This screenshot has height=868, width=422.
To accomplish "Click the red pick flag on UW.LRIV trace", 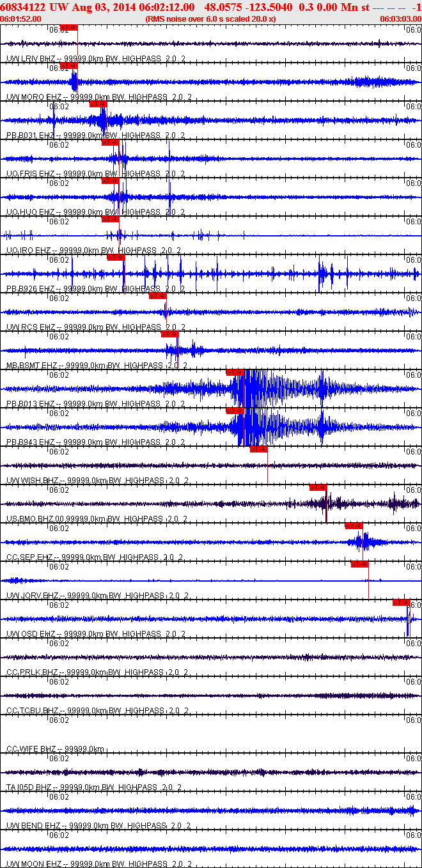I will point(68,28).
